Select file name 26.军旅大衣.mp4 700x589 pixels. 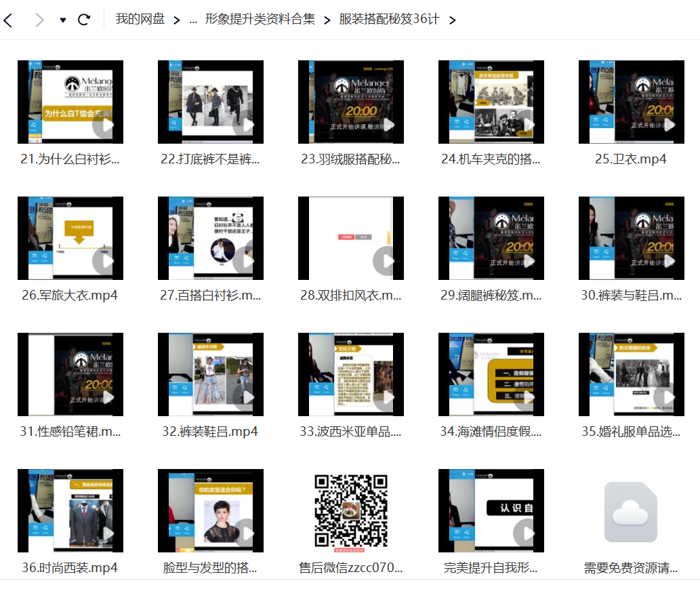click(70, 295)
